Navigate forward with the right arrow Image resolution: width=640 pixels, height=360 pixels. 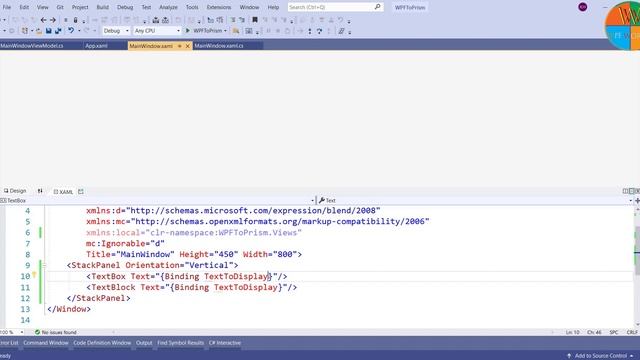[53, 20]
